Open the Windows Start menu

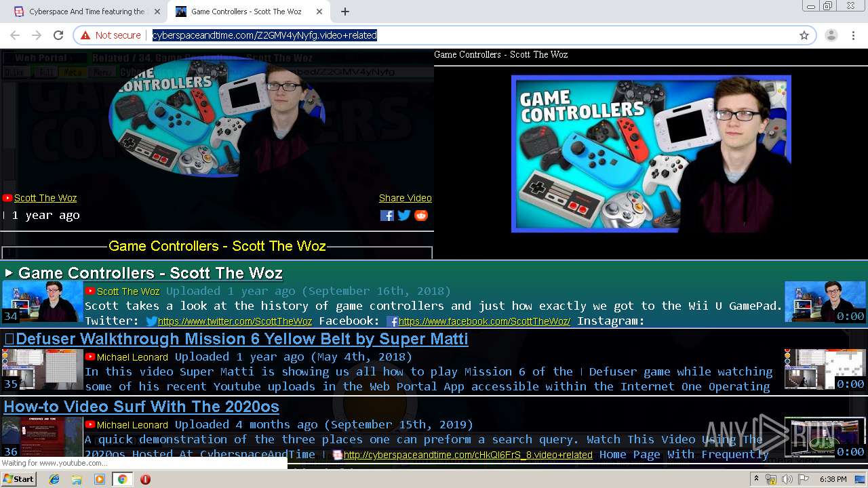coord(19,479)
